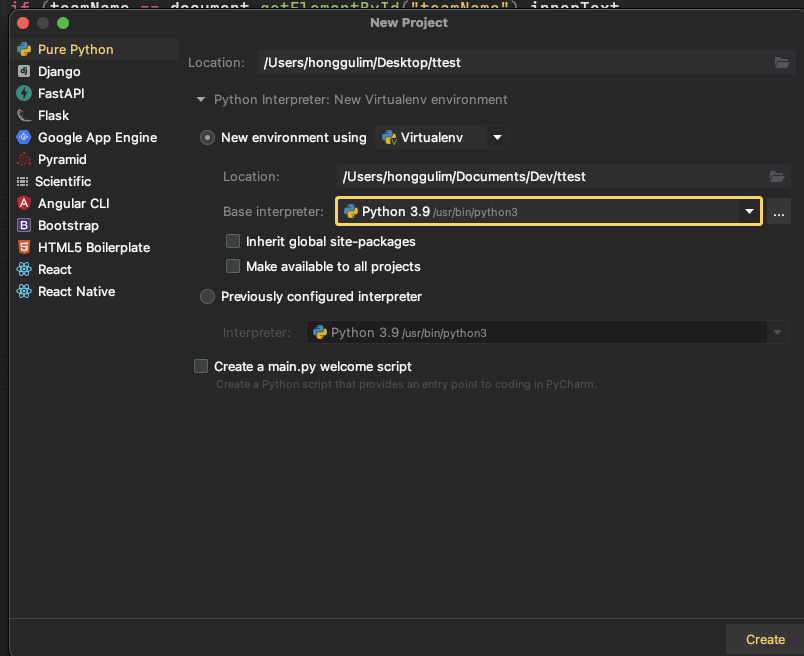Click Python 3.9 text in Base interpreter combo
Viewport: 804px width, 656px height.
click(x=396, y=211)
